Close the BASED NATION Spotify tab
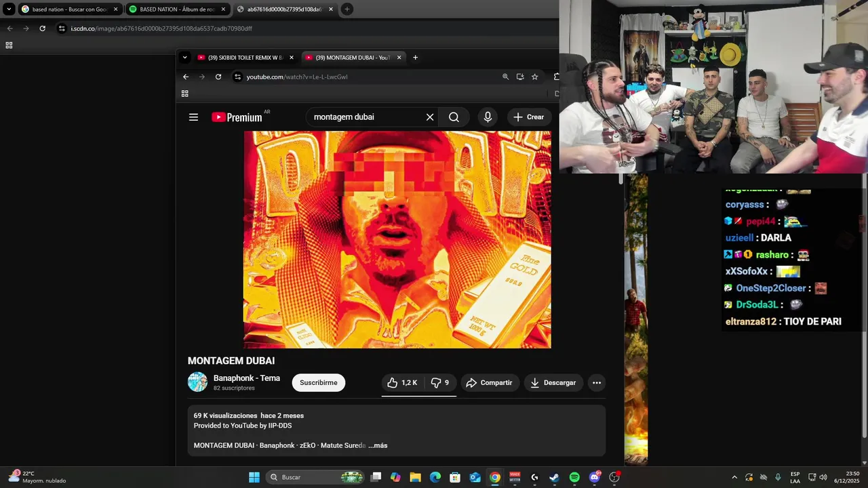 (223, 9)
